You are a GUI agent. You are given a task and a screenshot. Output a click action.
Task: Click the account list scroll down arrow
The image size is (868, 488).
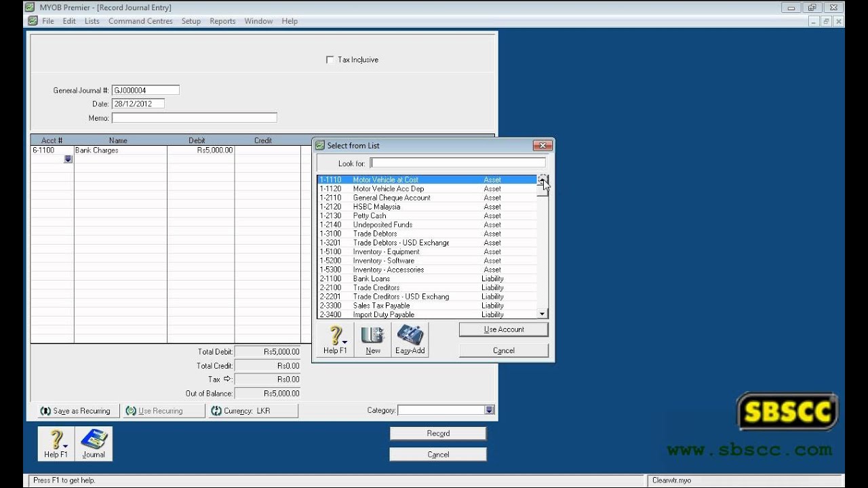[542, 314]
